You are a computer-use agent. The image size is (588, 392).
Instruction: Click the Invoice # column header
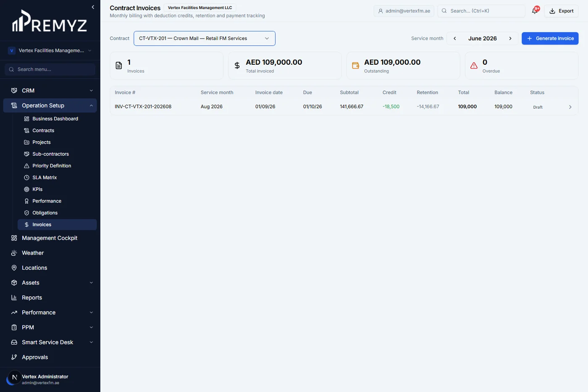(125, 92)
